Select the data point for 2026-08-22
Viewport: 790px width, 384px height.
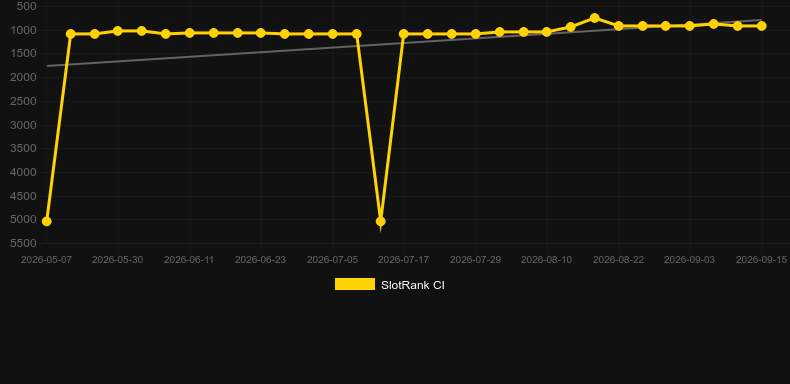619,26
